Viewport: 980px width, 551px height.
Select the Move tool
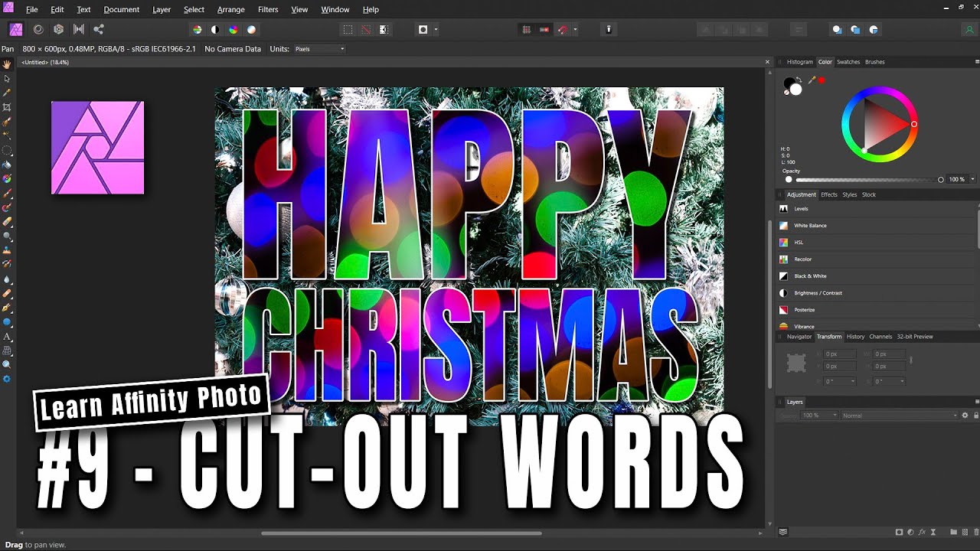[x=7, y=79]
